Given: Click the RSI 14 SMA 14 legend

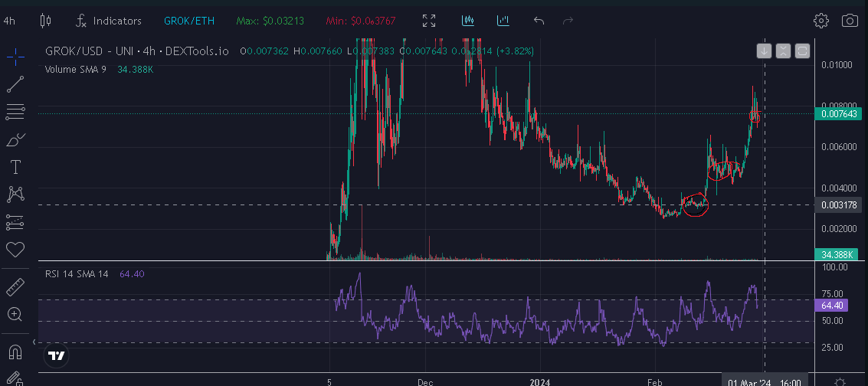Looking at the screenshot, I should (x=77, y=273).
